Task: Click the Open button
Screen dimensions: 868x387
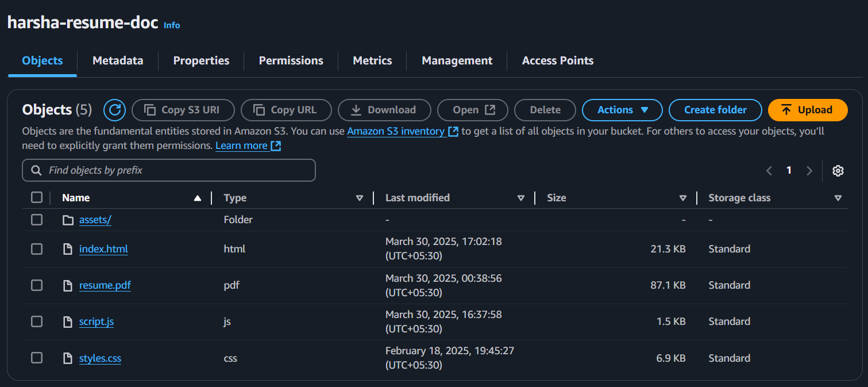Action: tap(473, 110)
